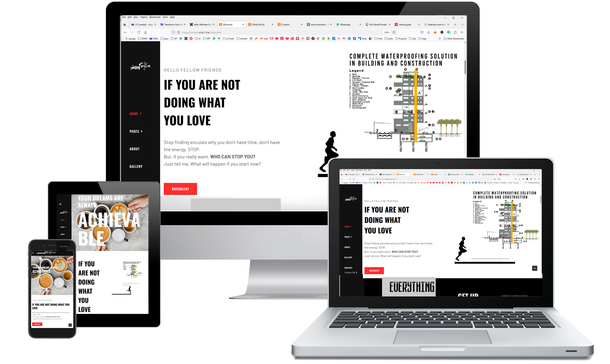Click the CHECKLIST button on homepage

[x=180, y=188]
